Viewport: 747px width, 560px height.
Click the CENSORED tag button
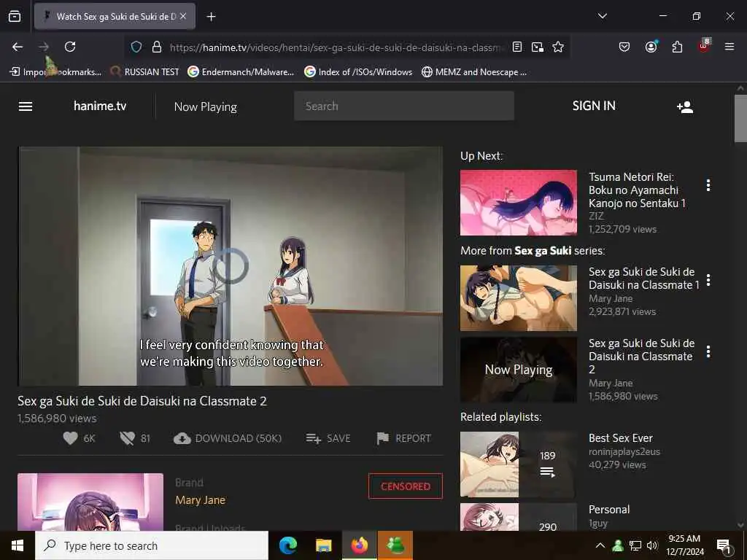tap(406, 486)
